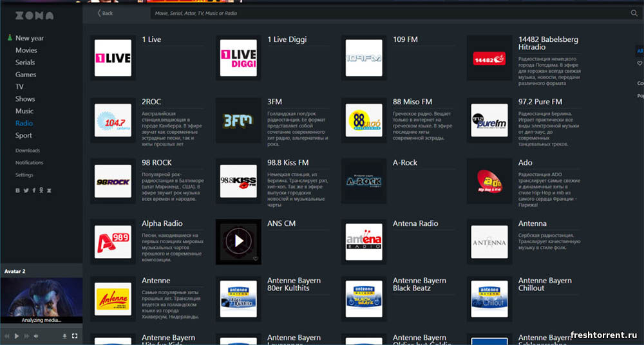Open the Downloads page

pos(28,151)
